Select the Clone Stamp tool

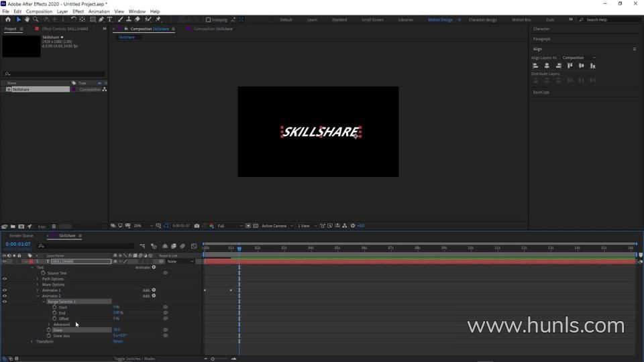tap(129, 19)
